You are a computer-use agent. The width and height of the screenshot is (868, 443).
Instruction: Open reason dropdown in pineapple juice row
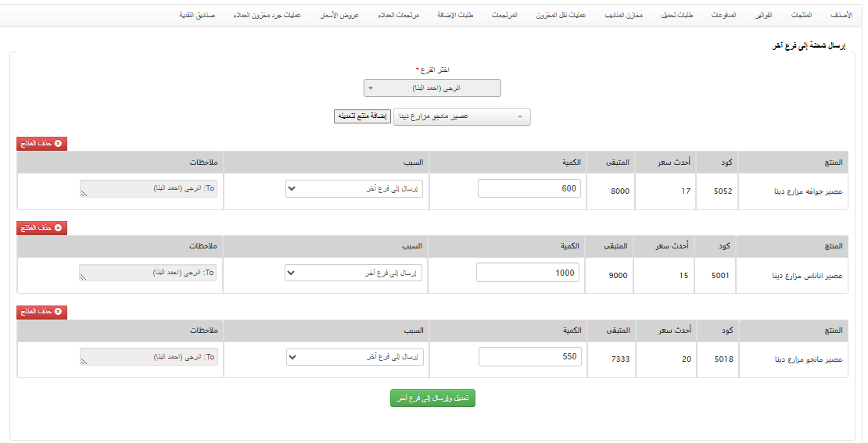point(353,273)
